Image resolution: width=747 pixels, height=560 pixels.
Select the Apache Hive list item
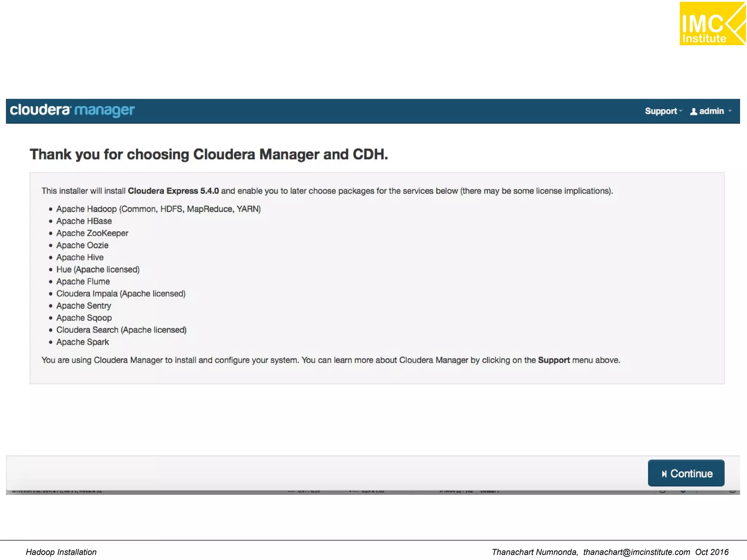[x=80, y=257]
